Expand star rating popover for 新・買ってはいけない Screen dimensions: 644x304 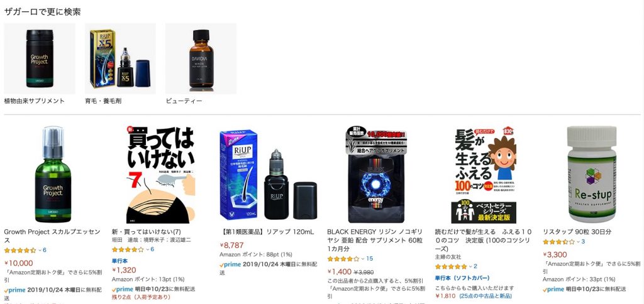[147, 249]
